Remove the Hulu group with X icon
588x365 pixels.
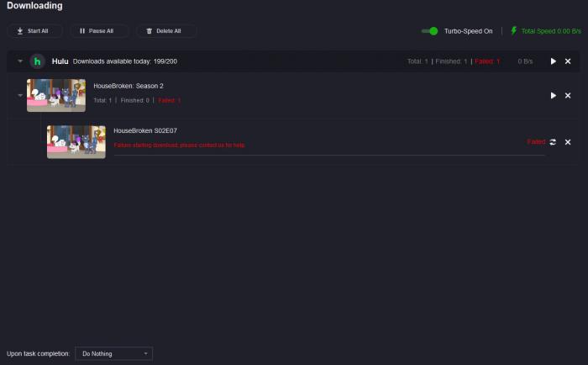[x=568, y=61]
